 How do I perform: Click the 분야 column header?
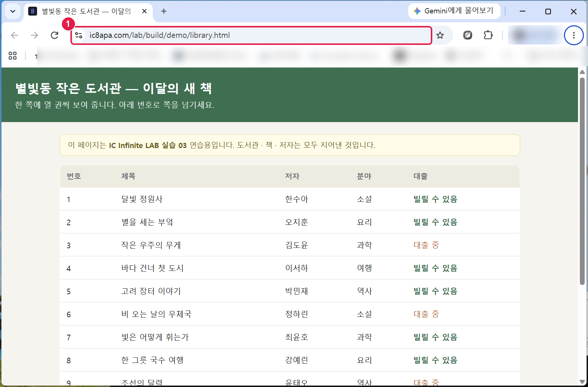[364, 176]
